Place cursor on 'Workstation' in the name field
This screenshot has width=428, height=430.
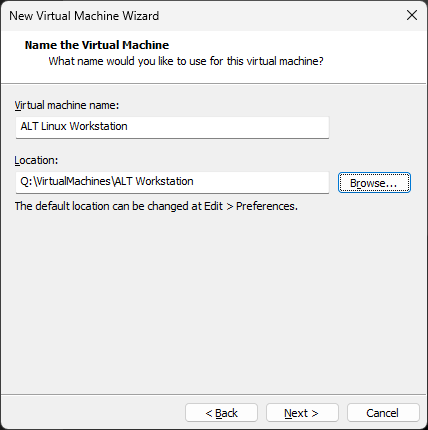pyautogui.click(x=99, y=126)
